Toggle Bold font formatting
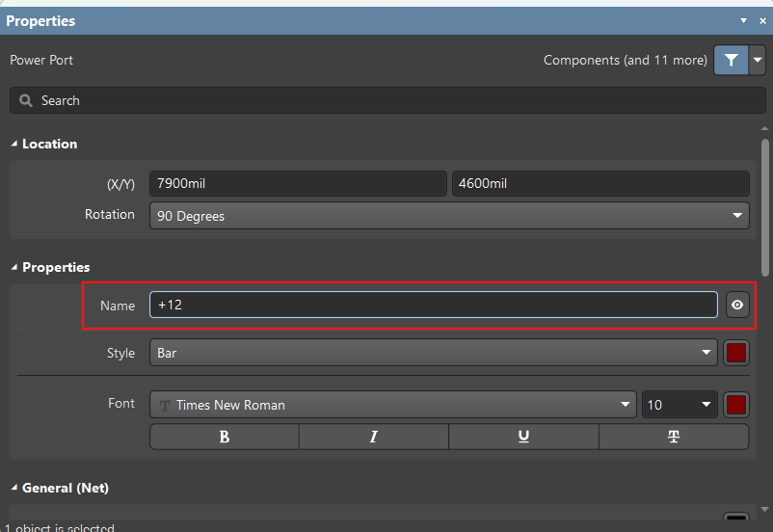Screen dimensions: 773x532 point(225,437)
